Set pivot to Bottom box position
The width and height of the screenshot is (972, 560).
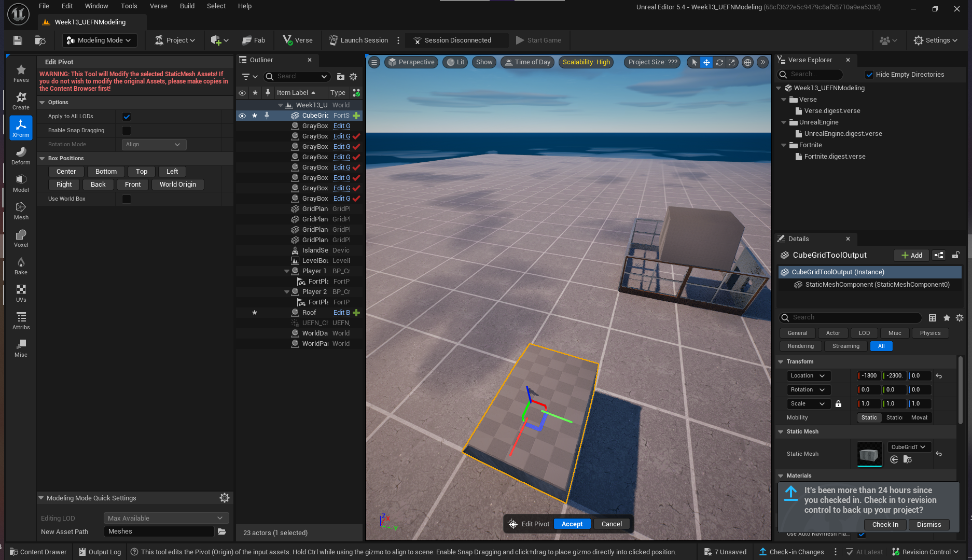(106, 172)
